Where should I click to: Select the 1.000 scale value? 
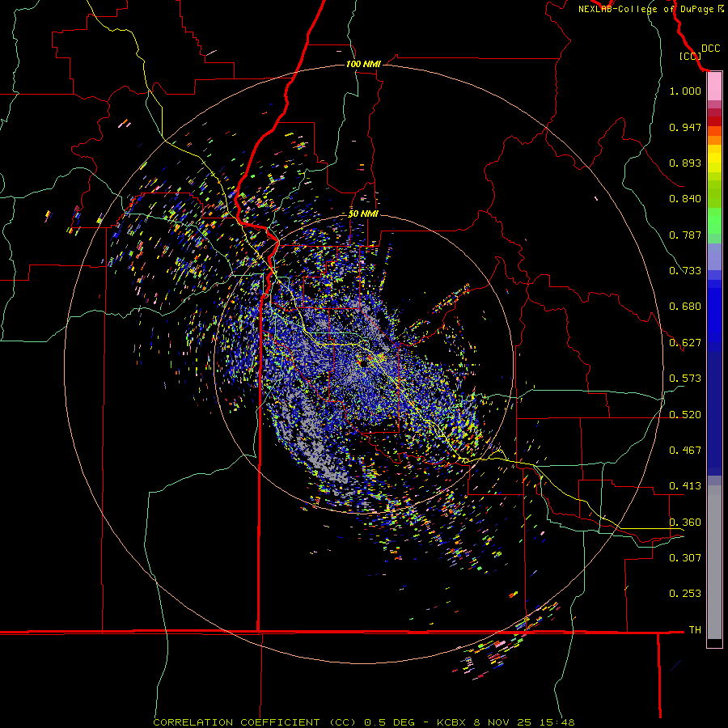[685, 91]
